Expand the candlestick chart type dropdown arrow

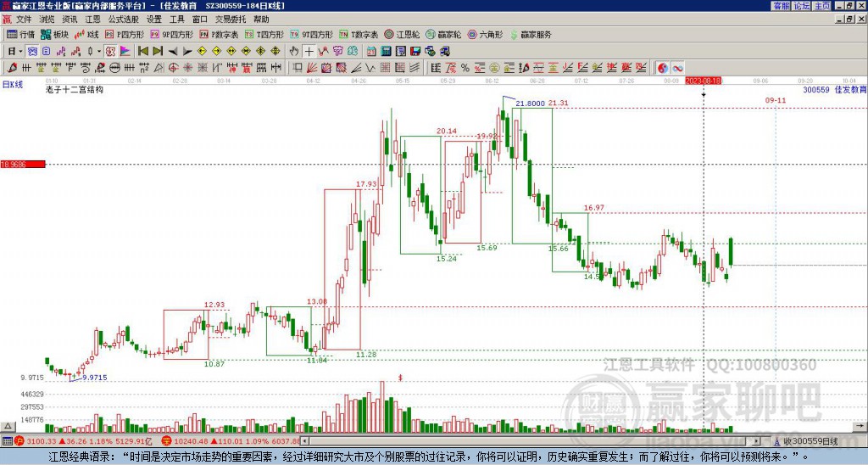point(99,52)
